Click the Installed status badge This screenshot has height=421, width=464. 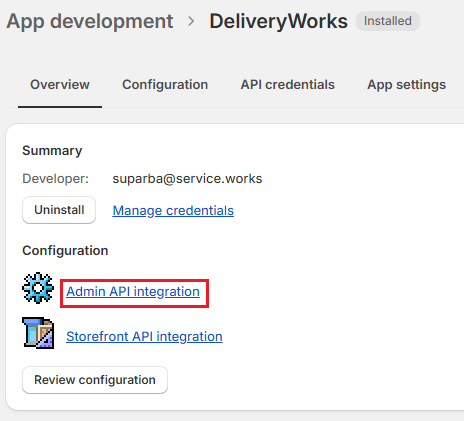click(x=388, y=21)
